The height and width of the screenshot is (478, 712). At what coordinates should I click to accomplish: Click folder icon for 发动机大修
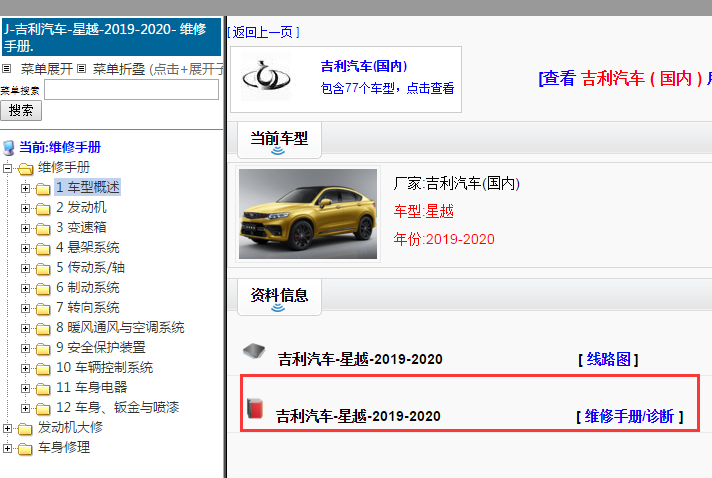25,429
